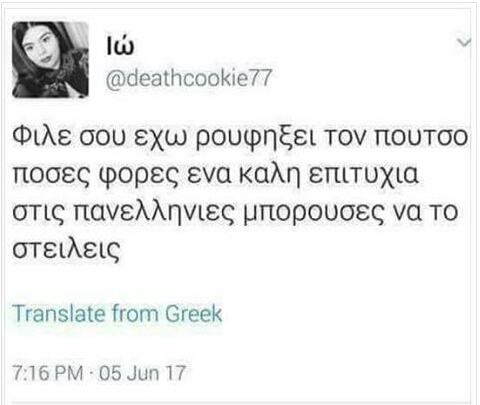
Task: Click the black-and-white profile avatar
Action: (51, 60)
